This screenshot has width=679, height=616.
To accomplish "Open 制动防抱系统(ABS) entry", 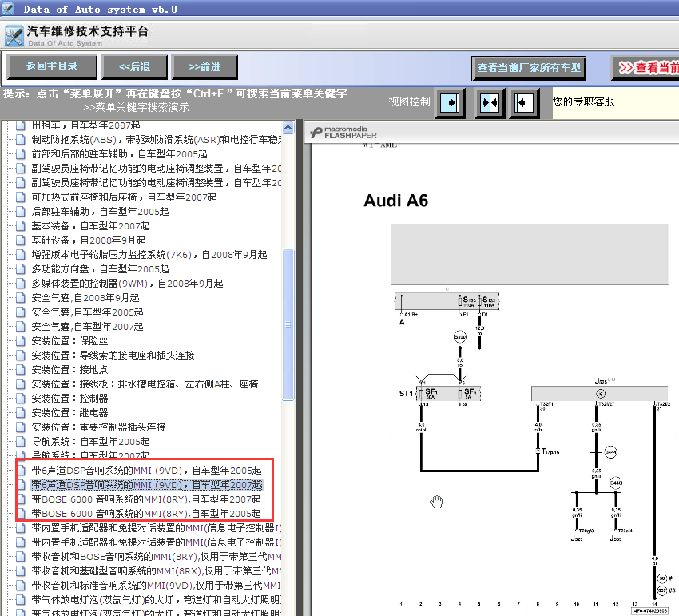I will 157,140.
